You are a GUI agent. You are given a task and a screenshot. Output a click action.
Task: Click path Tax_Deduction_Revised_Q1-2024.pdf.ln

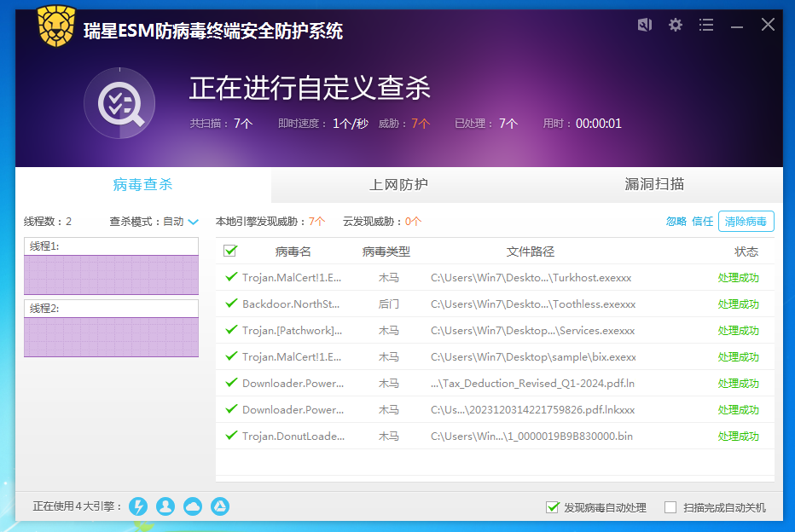[532, 384]
